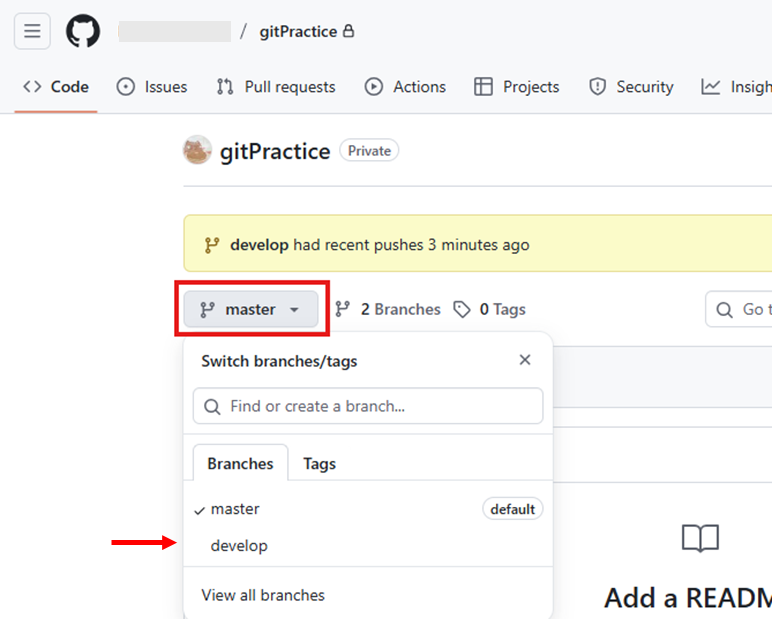Click the lock icon beside gitPractice
772x619 pixels.
[348, 31]
